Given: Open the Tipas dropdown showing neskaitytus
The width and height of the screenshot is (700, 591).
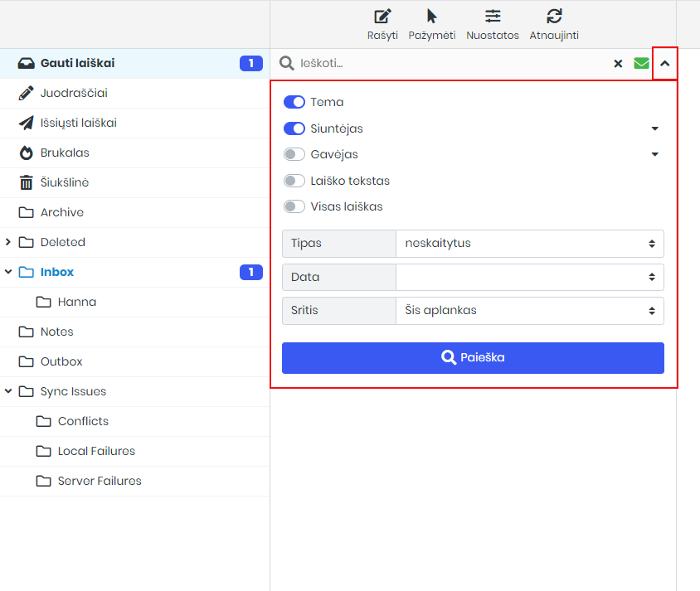Looking at the screenshot, I should [x=530, y=244].
